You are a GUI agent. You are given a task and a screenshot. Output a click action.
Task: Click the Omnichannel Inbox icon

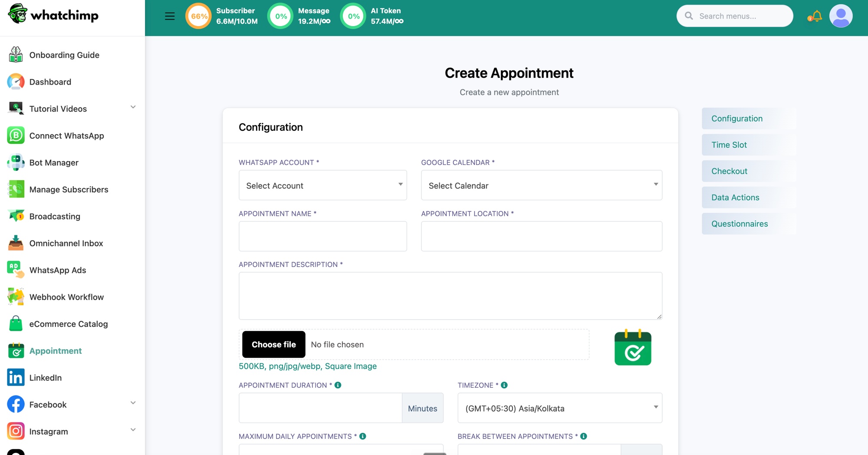tap(16, 243)
